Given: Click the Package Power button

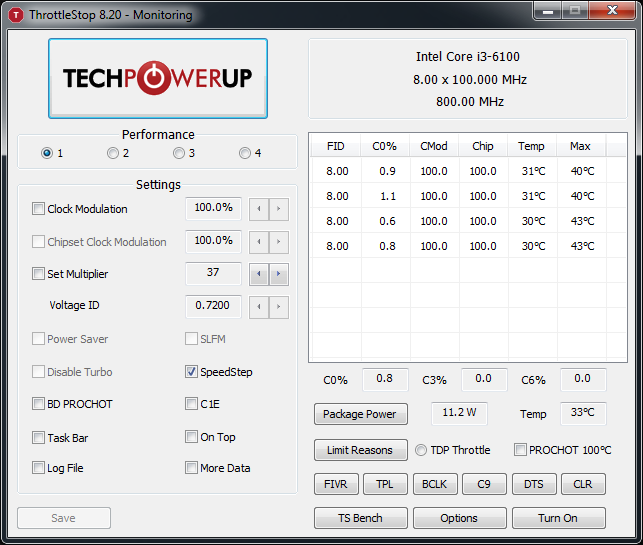Looking at the screenshot, I should 361,414.
